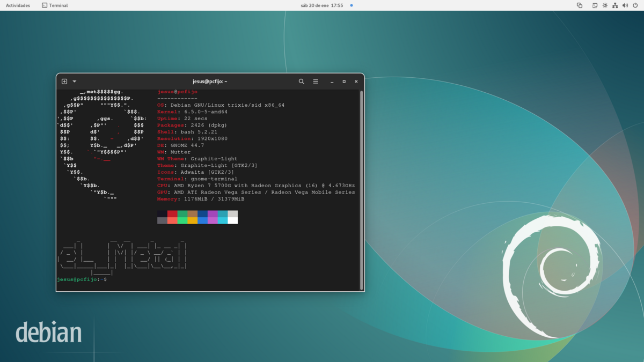Click the volume speaker icon
644x362 pixels.
coord(625,5)
